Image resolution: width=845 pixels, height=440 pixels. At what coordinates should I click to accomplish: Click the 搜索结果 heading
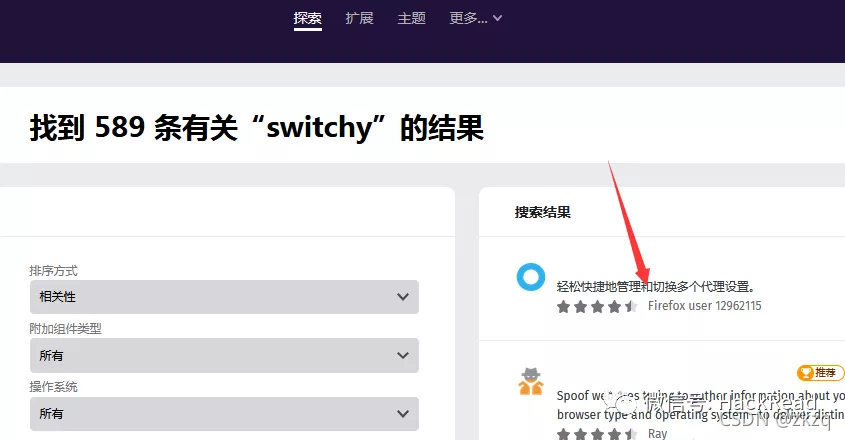(543, 212)
